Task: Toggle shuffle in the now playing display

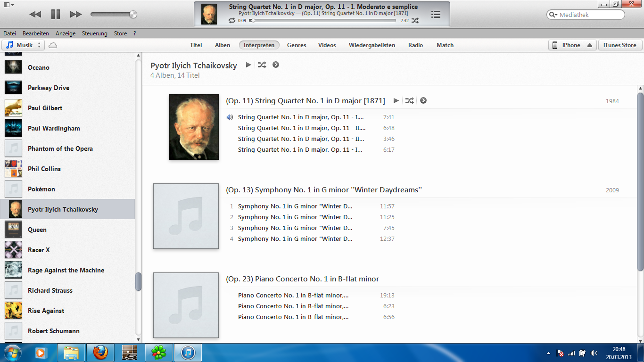Action: [415, 21]
